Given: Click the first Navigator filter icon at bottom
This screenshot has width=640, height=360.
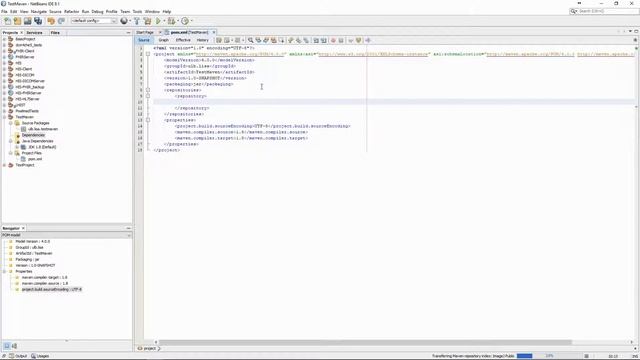Looking at the screenshot, I should [x=7, y=346].
